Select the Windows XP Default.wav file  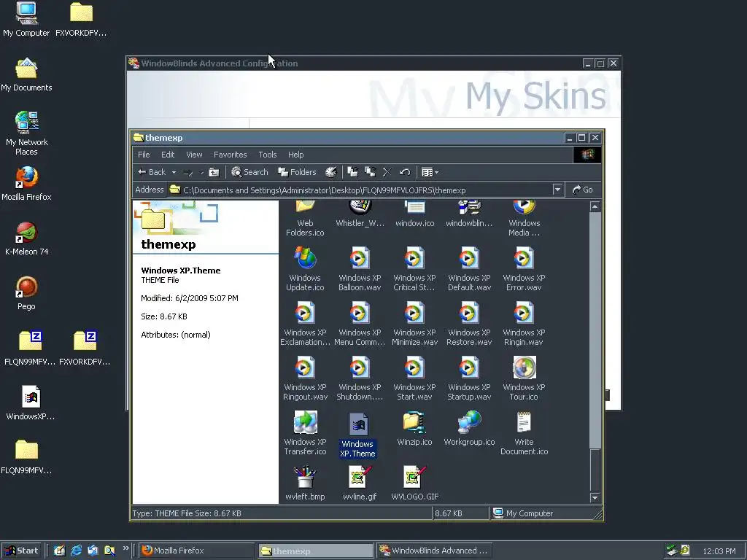tap(469, 268)
